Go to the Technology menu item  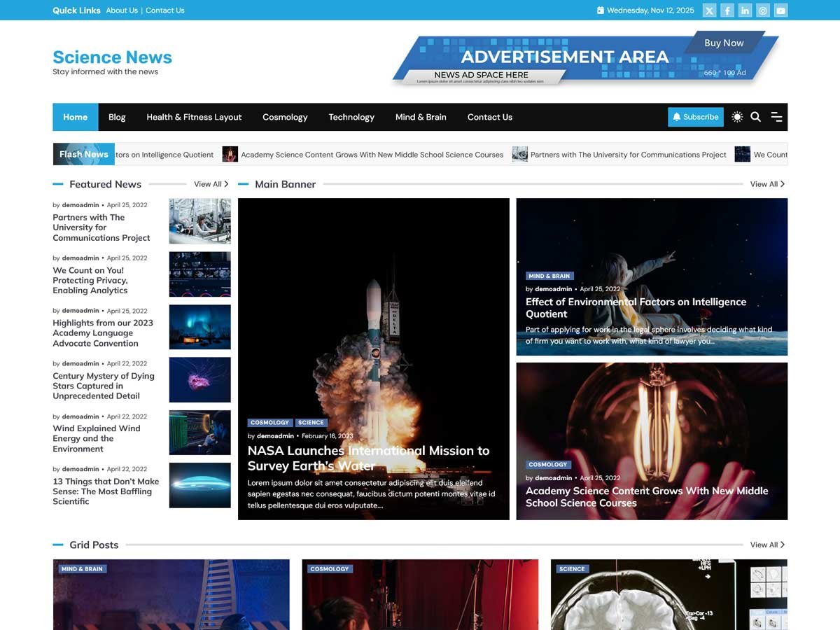[351, 117]
